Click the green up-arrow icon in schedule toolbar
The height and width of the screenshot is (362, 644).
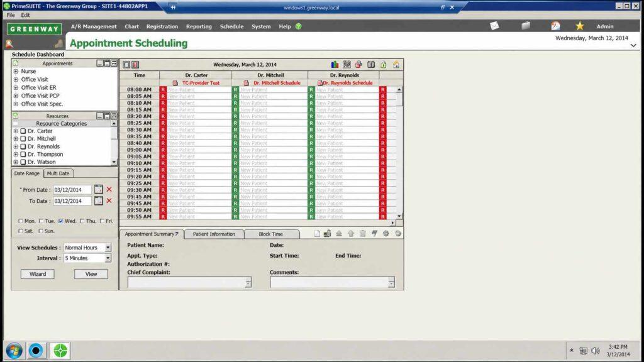384,65
